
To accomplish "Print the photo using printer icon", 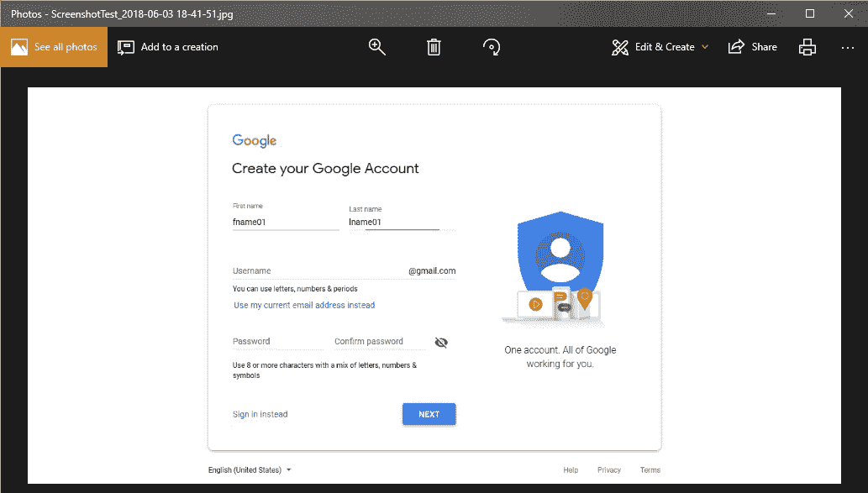I will pyautogui.click(x=808, y=47).
